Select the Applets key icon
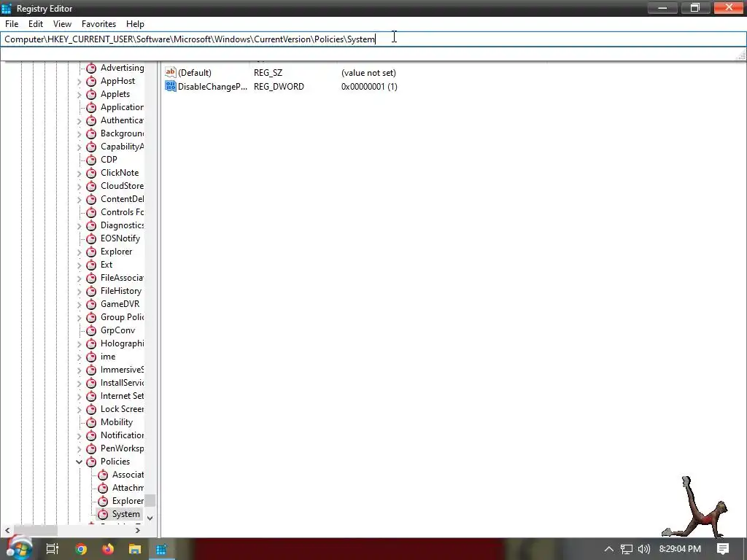 [91, 94]
